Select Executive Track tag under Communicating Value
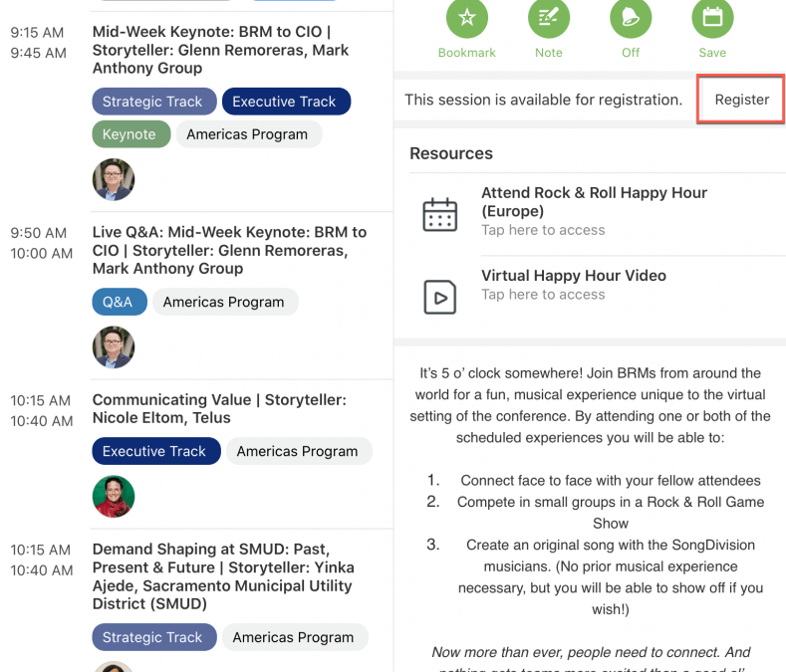Viewport: 786px width, 672px height. [x=155, y=451]
